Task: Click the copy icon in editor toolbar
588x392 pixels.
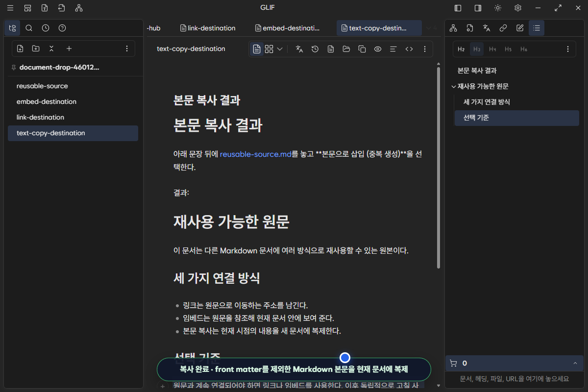Action: pyautogui.click(x=362, y=49)
